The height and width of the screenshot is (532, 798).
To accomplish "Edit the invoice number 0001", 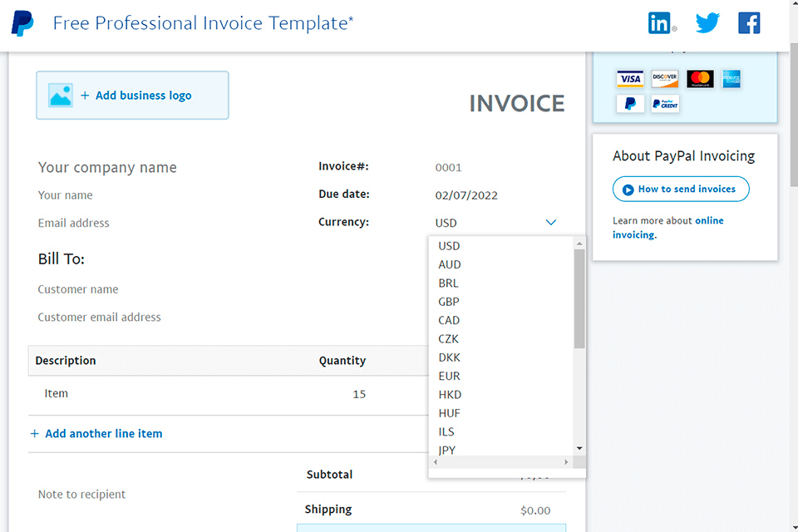I will [448, 167].
